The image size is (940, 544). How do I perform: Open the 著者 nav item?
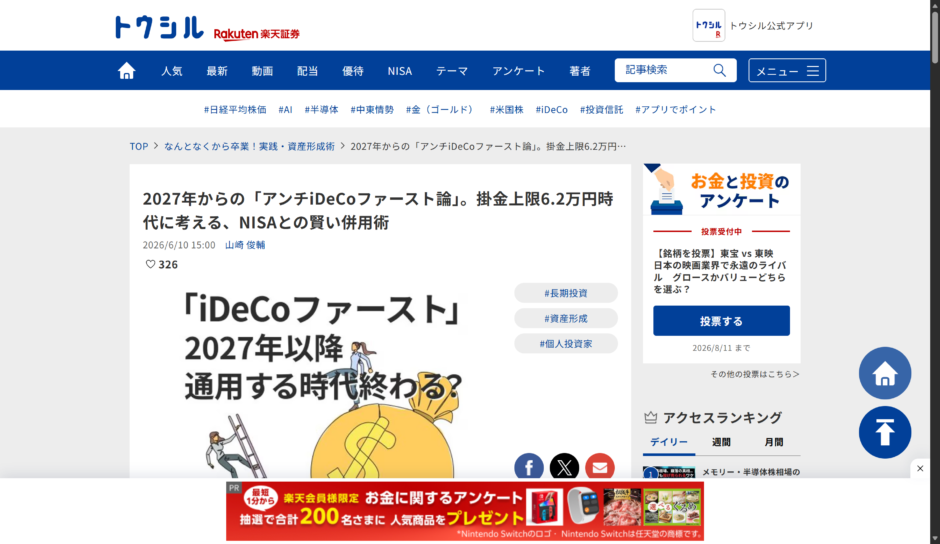[580, 71]
